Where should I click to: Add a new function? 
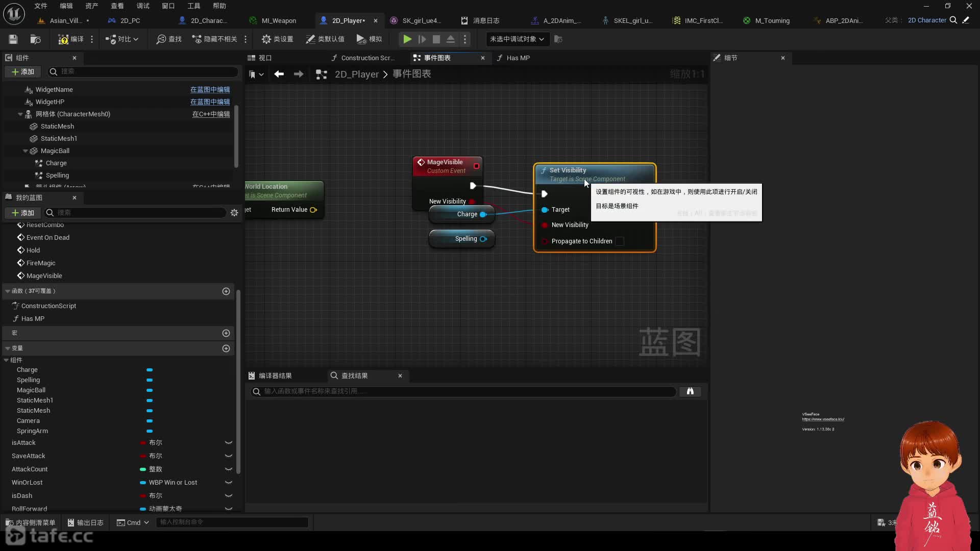(226, 291)
